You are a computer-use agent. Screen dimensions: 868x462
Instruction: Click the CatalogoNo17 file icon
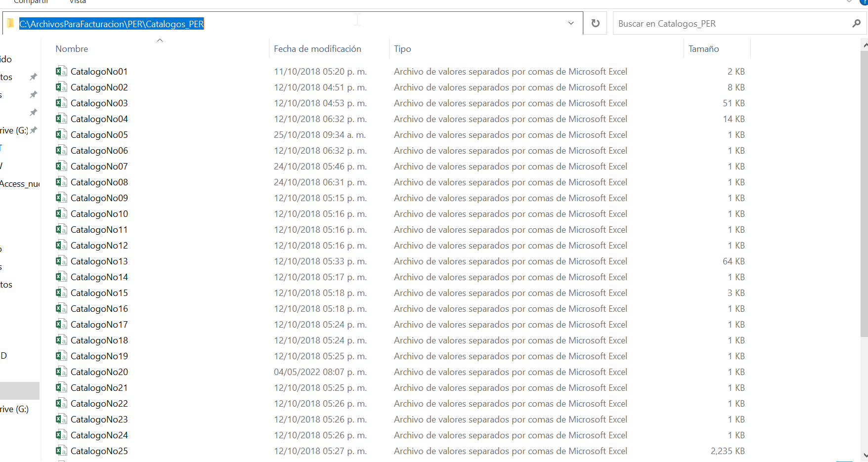click(61, 324)
